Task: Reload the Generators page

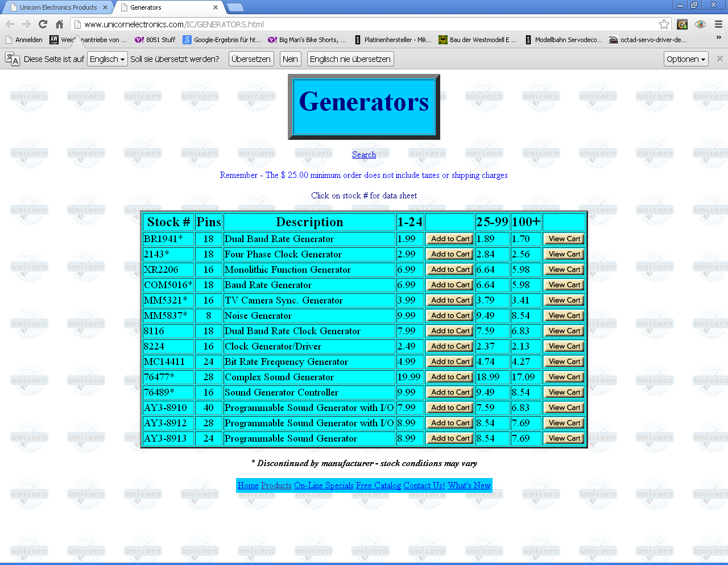Action: coord(43,24)
